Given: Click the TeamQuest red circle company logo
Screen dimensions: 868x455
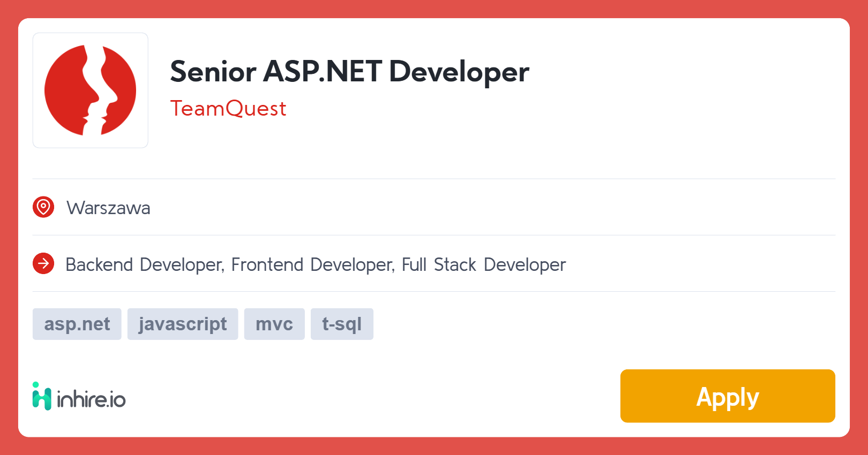Looking at the screenshot, I should pos(90,90).
